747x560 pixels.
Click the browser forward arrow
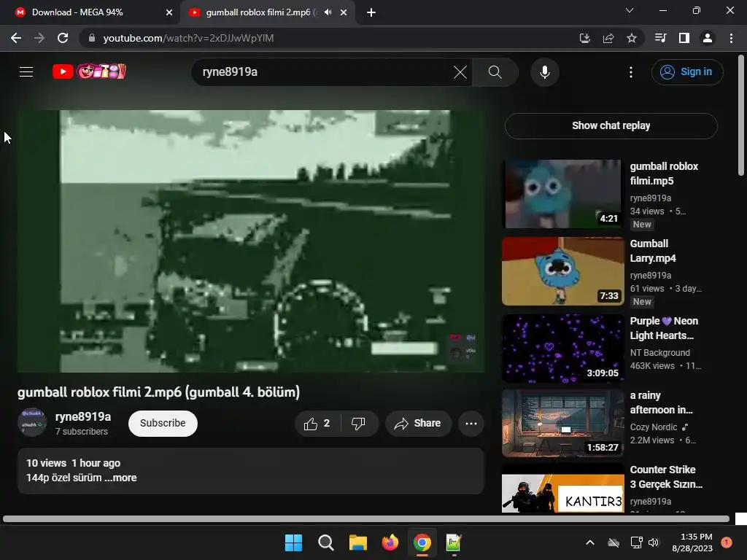tap(39, 38)
